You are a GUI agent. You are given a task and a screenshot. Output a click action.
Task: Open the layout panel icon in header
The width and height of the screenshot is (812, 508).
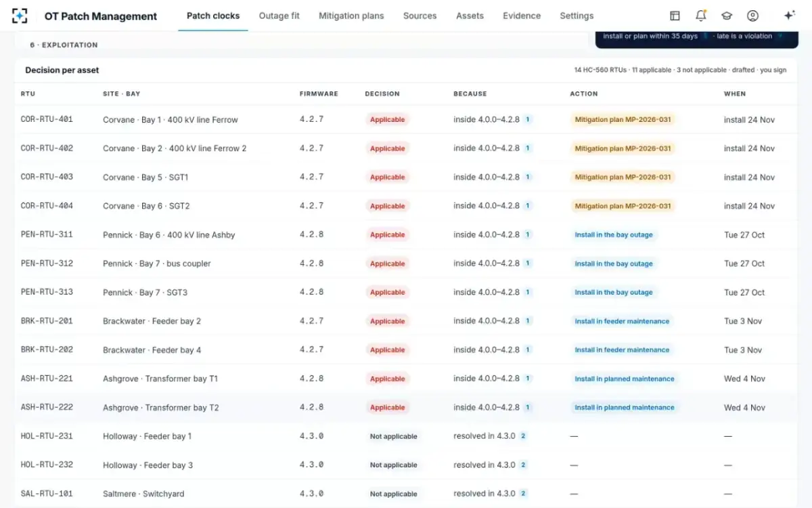point(675,16)
